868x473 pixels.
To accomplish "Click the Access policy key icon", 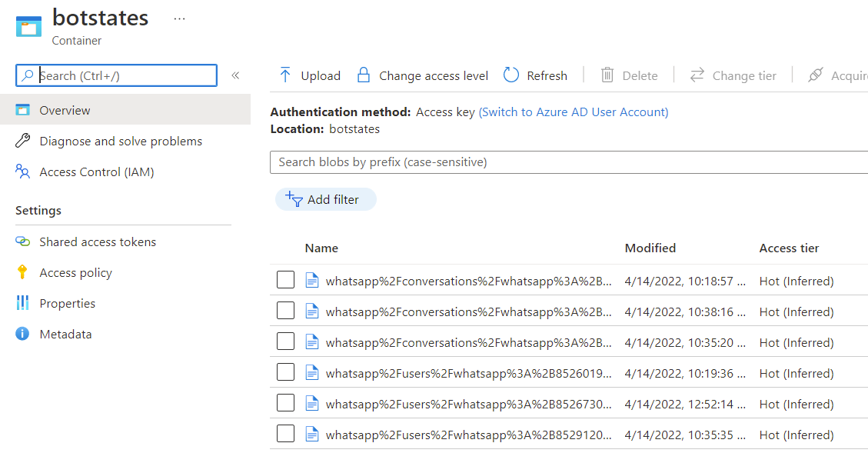I will pyautogui.click(x=22, y=272).
